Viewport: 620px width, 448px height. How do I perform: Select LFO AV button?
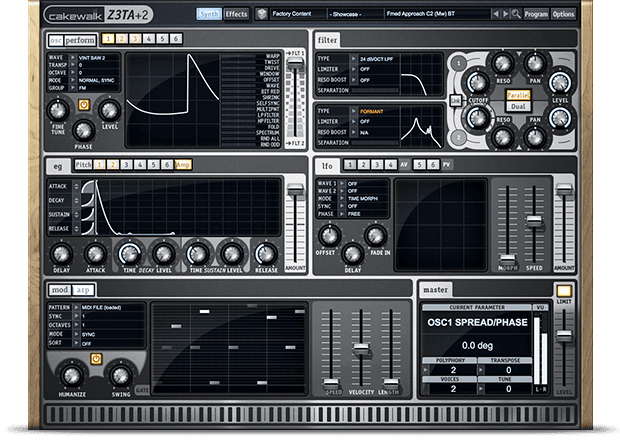point(404,164)
